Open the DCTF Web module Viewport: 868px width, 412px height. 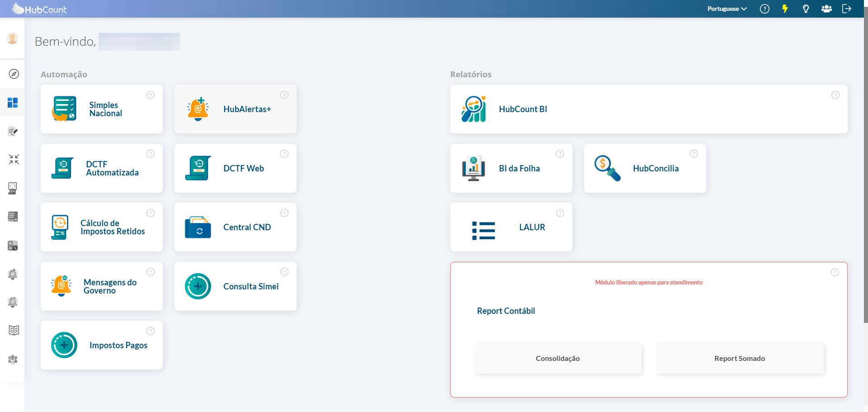pyautogui.click(x=236, y=168)
